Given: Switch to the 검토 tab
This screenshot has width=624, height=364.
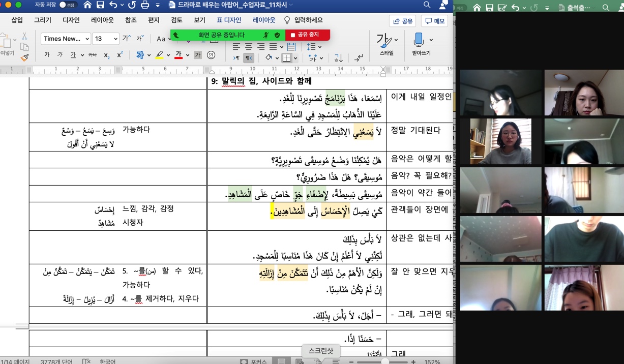Looking at the screenshot, I should [x=176, y=20].
